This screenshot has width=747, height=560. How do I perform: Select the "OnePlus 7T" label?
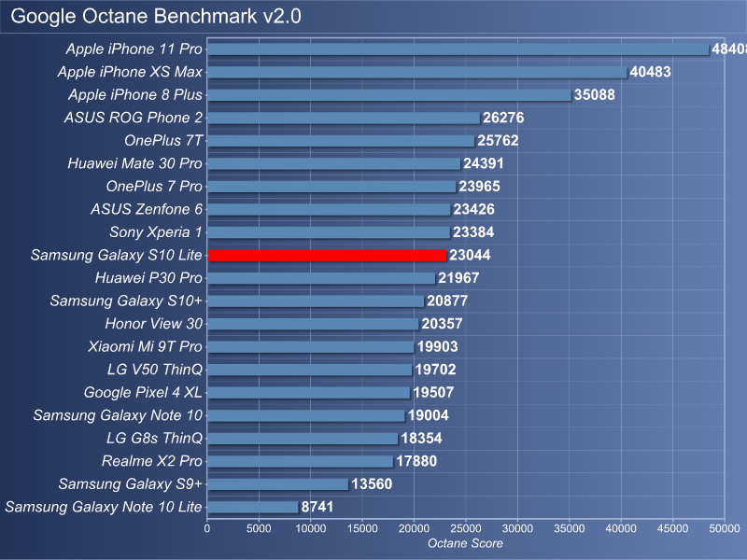coord(163,141)
